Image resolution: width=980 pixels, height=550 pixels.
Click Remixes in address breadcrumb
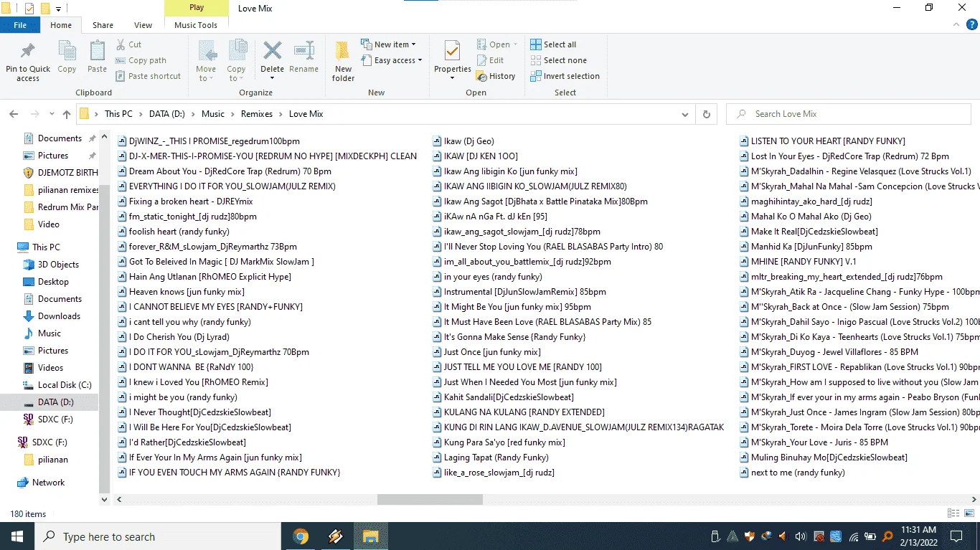[257, 114]
